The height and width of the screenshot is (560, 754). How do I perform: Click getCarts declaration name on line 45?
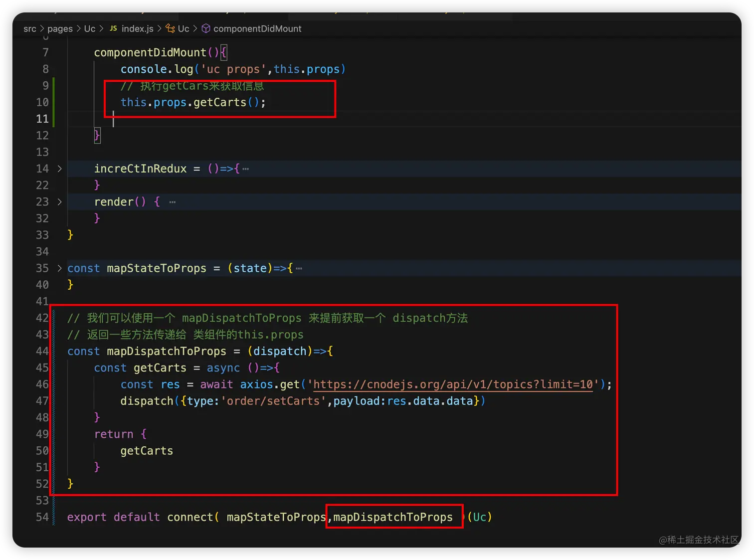(160, 368)
